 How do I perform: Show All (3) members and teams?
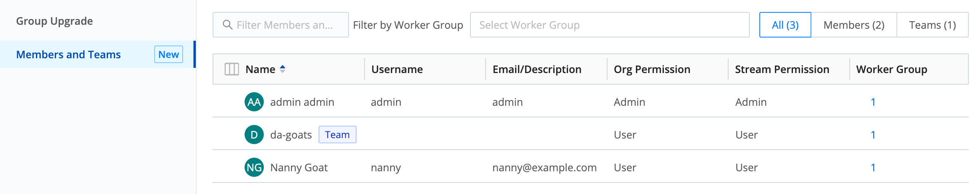785,25
